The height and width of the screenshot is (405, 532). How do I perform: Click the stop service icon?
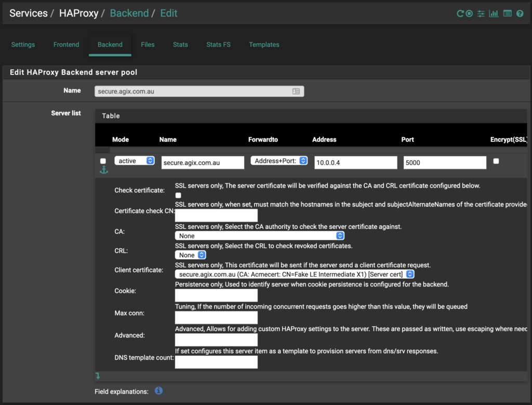[x=469, y=14]
